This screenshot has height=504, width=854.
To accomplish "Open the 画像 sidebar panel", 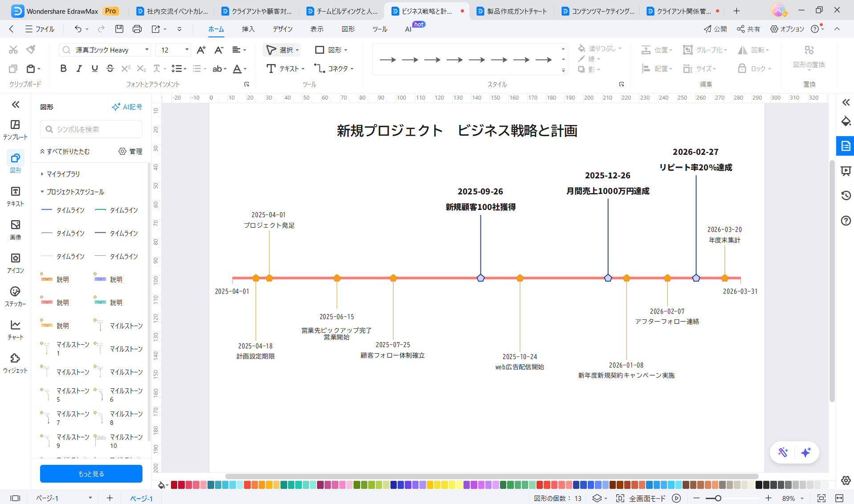I will point(16,230).
